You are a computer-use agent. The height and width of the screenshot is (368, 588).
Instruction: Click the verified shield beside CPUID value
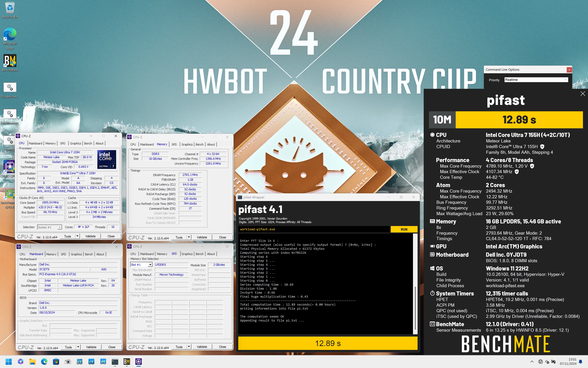point(542,147)
